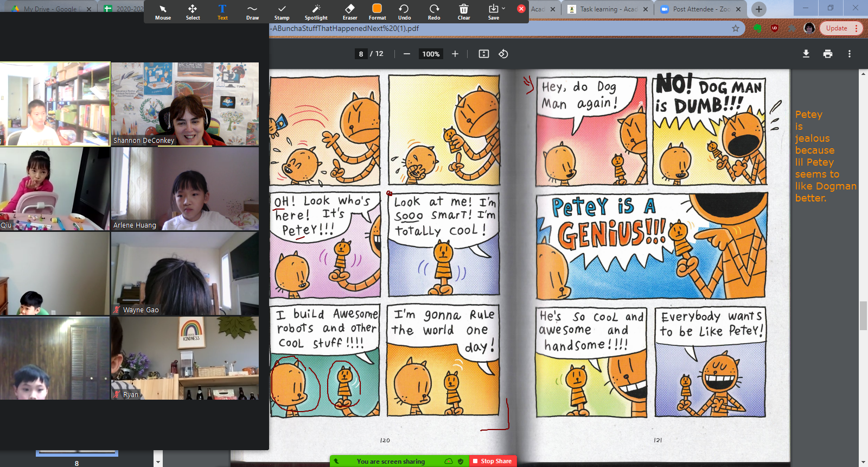This screenshot has width=868, height=467.
Task: Click the cloud icon in sharing bar
Action: pos(449,461)
